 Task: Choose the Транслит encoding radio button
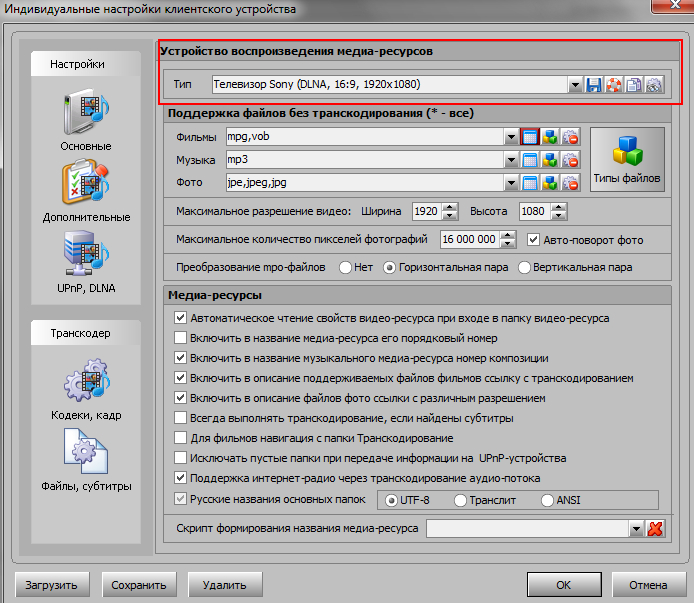click(x=461, y=499)
